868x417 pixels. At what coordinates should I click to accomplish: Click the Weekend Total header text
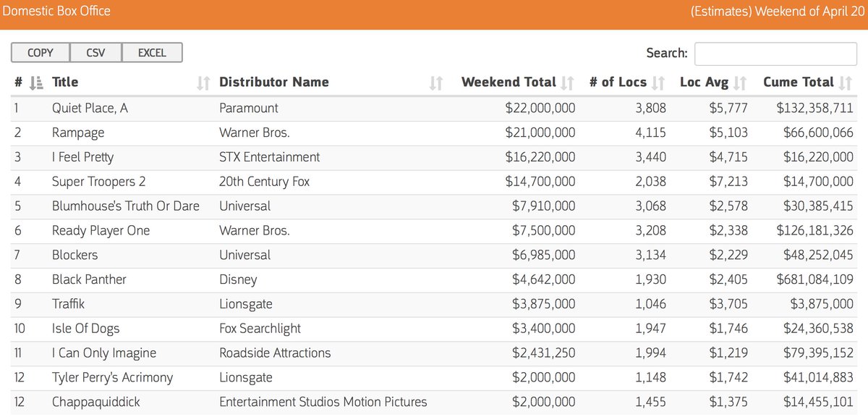tap(509, 83)
